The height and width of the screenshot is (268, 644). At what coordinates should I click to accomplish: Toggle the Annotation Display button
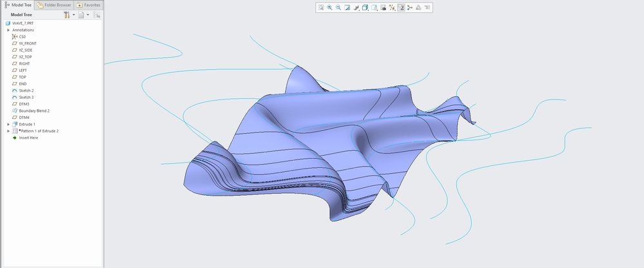(x=401, y=8)
